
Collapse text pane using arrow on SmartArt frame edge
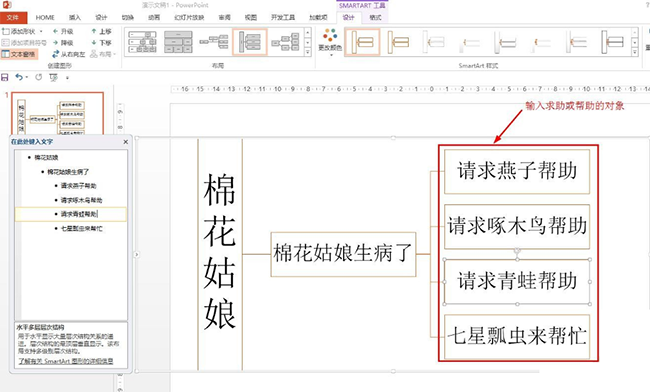click(x=137, y=254)
